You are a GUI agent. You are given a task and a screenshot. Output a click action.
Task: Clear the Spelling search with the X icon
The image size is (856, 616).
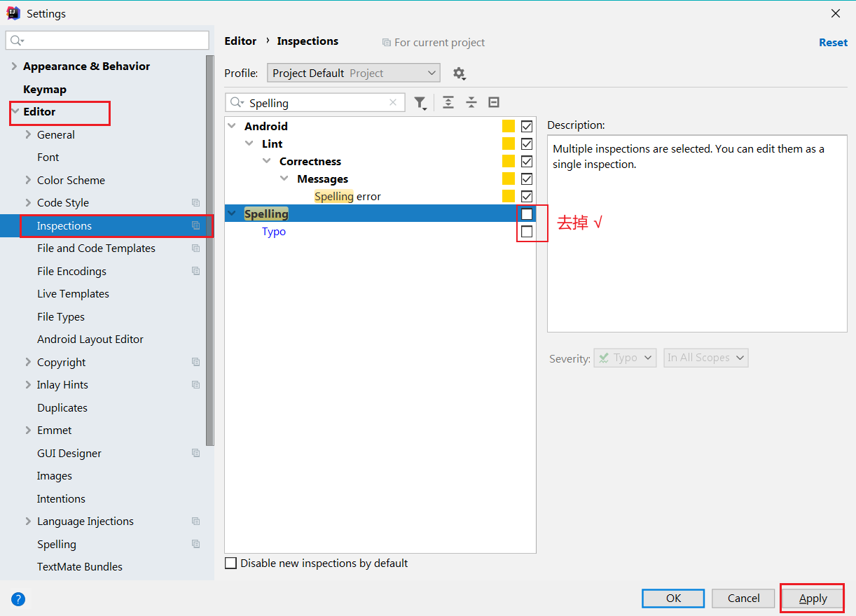click(x=392, y=102)
